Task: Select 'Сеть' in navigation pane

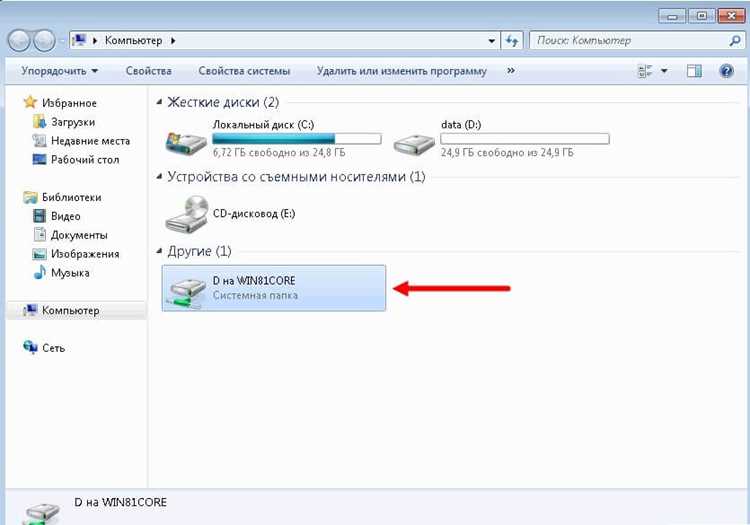Action: click(x=53, y=348)
